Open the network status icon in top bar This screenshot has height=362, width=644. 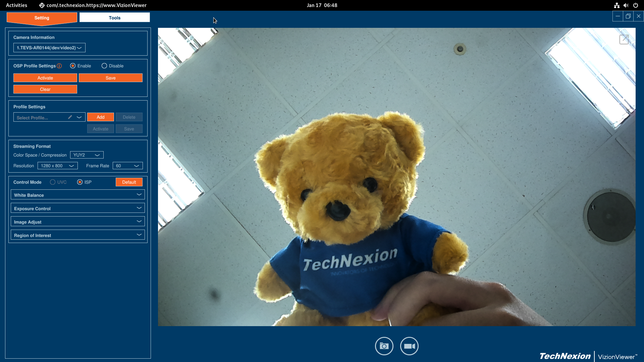[616, 5]
